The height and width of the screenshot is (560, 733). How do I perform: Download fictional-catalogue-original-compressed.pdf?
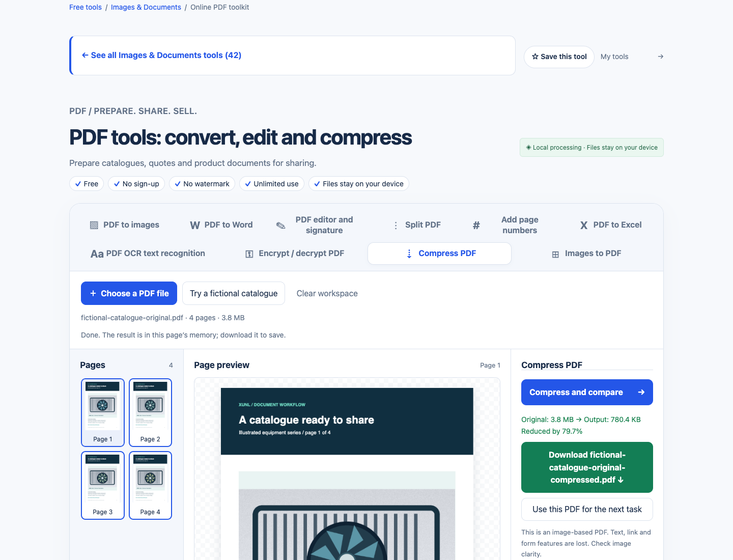pyautogui.click(x=587, y=467)
